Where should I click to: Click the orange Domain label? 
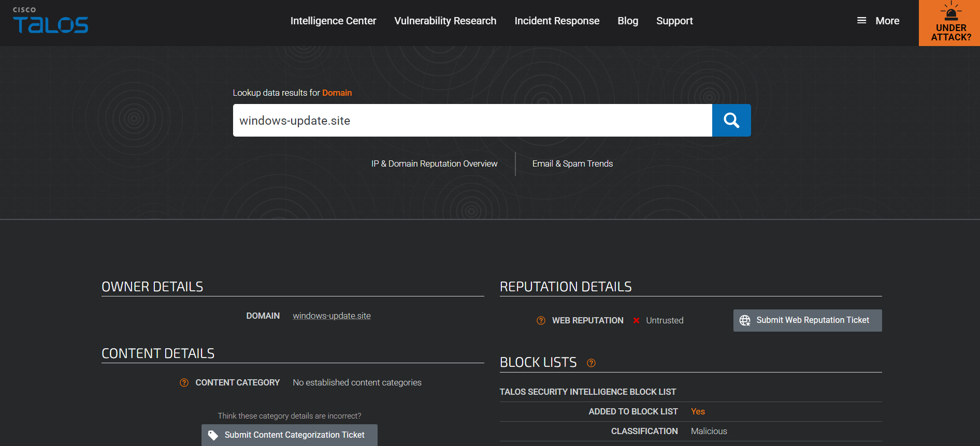337,93
